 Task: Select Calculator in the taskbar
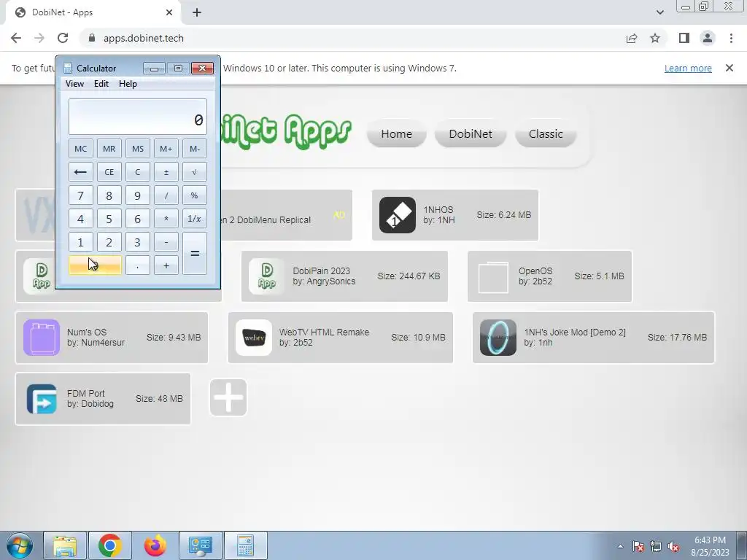point(245,545)
